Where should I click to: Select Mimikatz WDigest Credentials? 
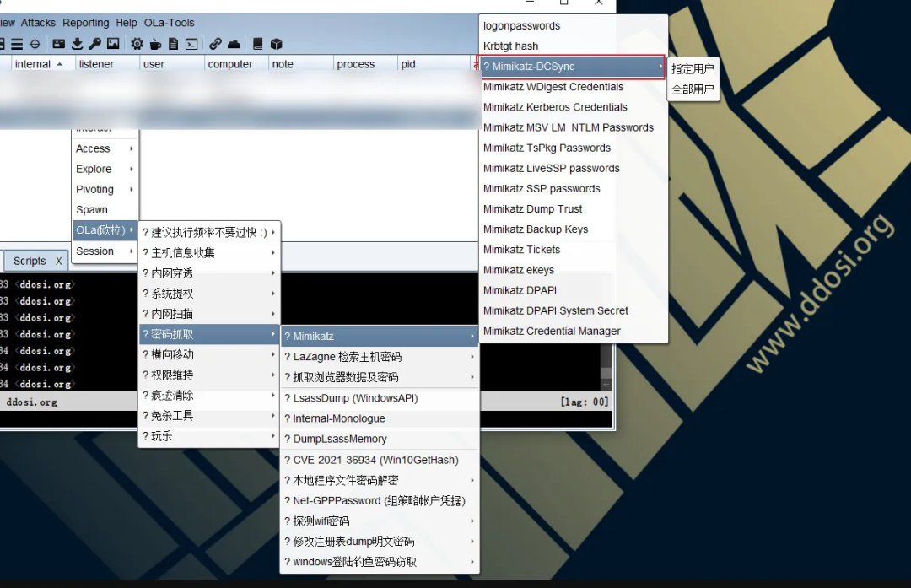point(573,87)
